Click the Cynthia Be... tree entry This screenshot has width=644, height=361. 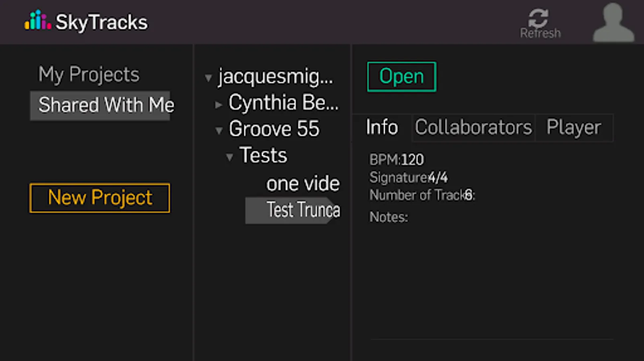click(283, 103)
